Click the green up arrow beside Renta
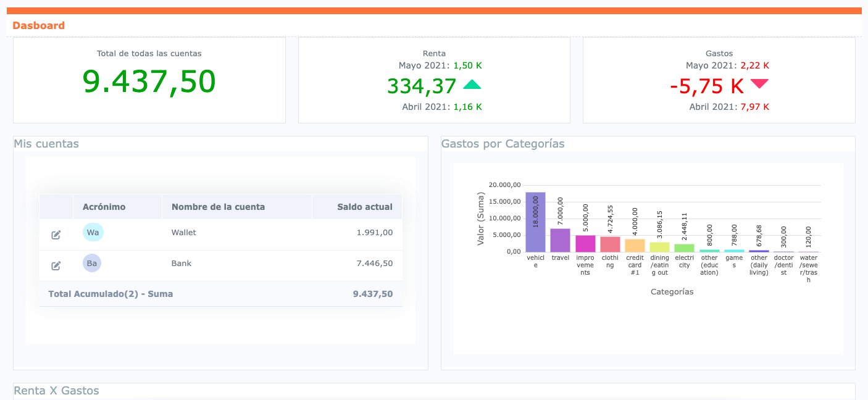 472,85
